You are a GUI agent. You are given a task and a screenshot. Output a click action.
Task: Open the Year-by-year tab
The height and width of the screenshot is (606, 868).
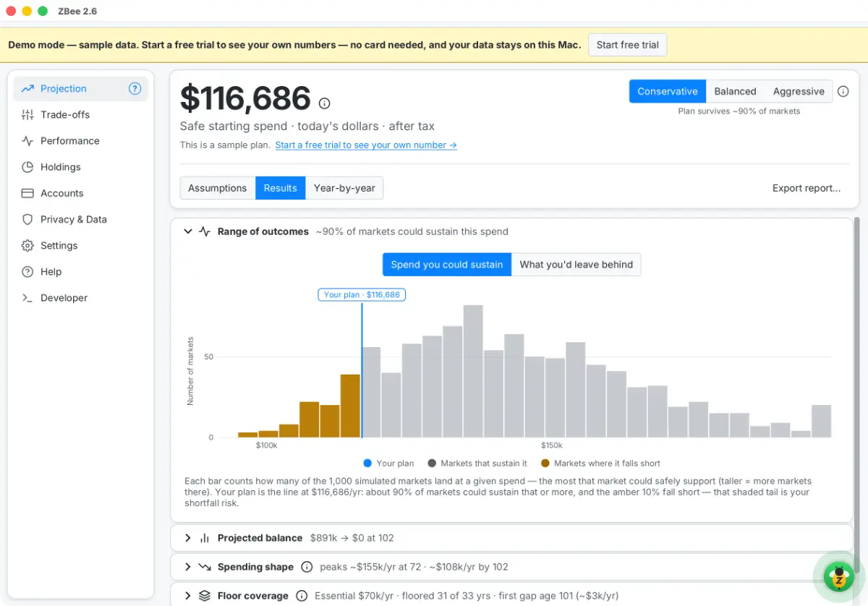click(344, 188)
